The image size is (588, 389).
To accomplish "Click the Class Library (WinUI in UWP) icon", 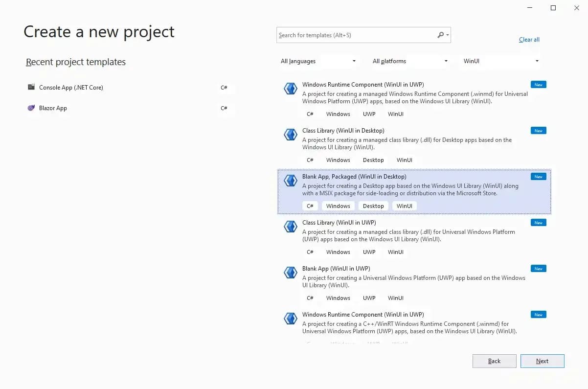I will [291, 227].
